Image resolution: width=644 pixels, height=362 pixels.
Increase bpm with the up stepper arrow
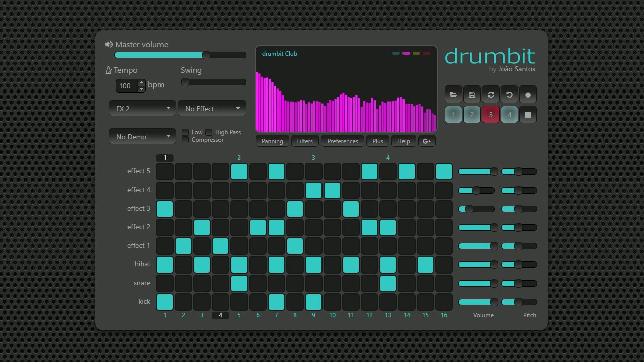click(x=141, y=82)
